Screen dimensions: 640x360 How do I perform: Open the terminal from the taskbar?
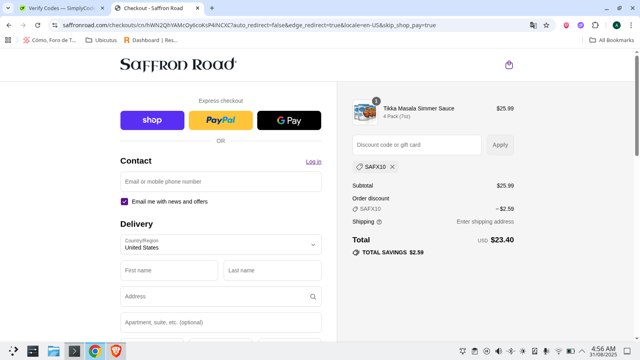74,351
